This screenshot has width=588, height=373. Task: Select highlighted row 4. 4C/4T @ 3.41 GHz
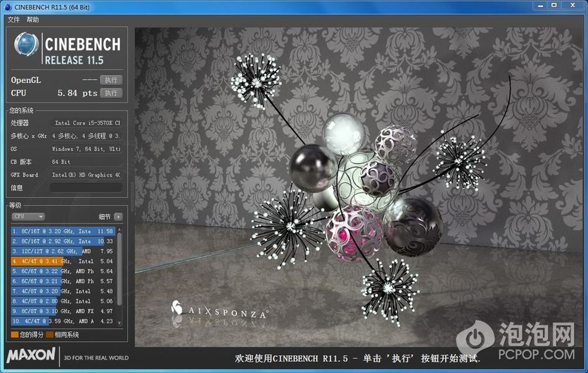(63, 261)
